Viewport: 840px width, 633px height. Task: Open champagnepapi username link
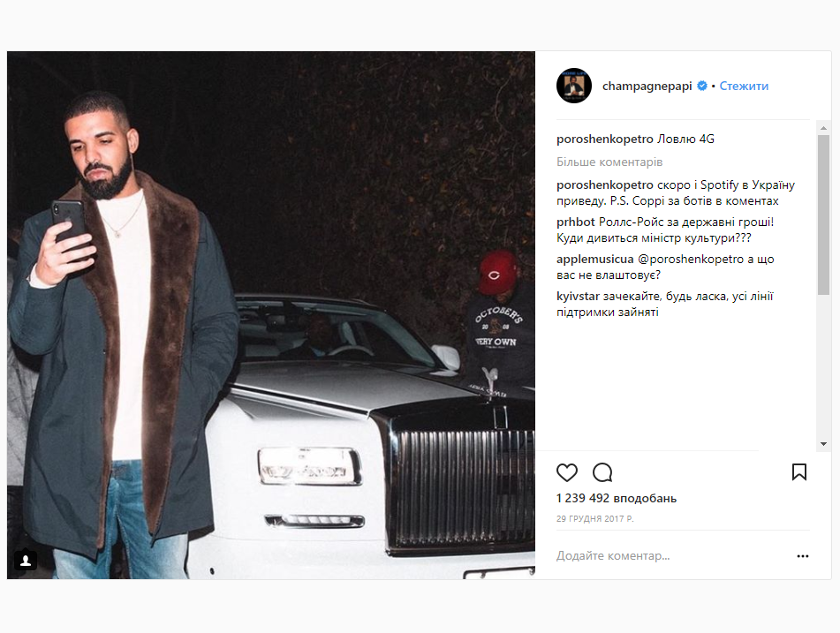coord(647,86)
